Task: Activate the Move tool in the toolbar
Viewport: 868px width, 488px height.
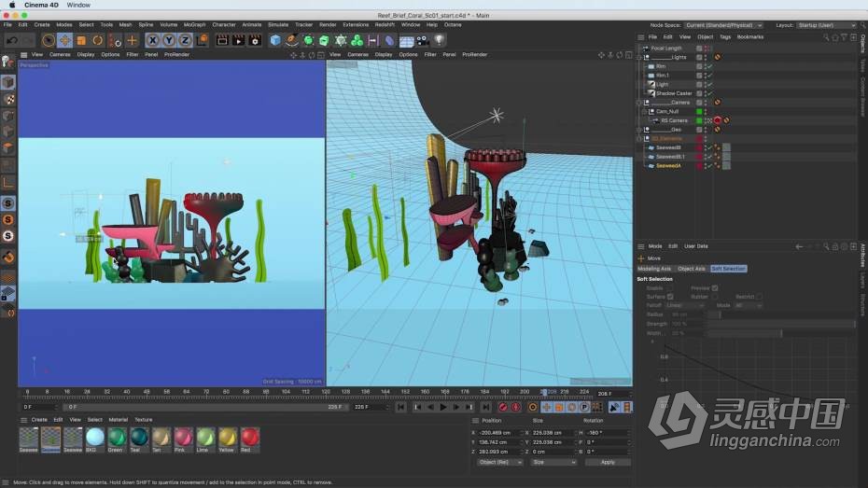Action: [64, 40]
